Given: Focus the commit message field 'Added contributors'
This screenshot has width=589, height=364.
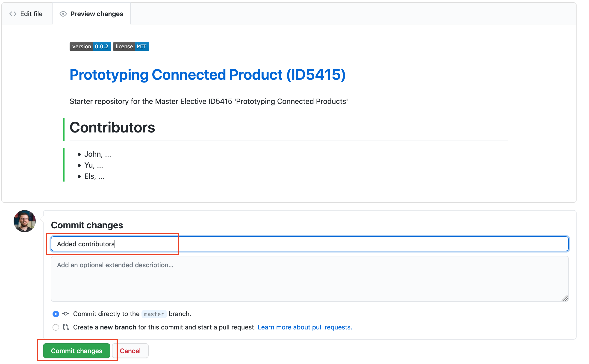Looking at the screenshot, I should pos(309,244).
